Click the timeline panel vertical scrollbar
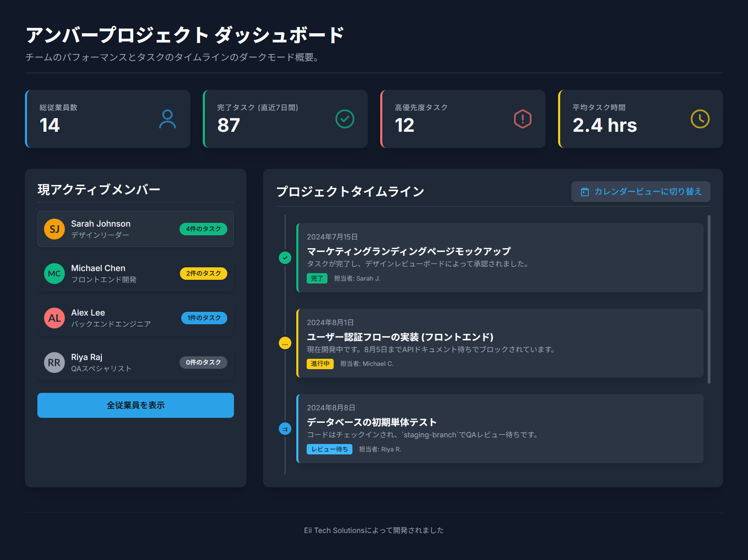Viewport: 748px width, 560px height. pyautogui.click(x=709, y=299)
